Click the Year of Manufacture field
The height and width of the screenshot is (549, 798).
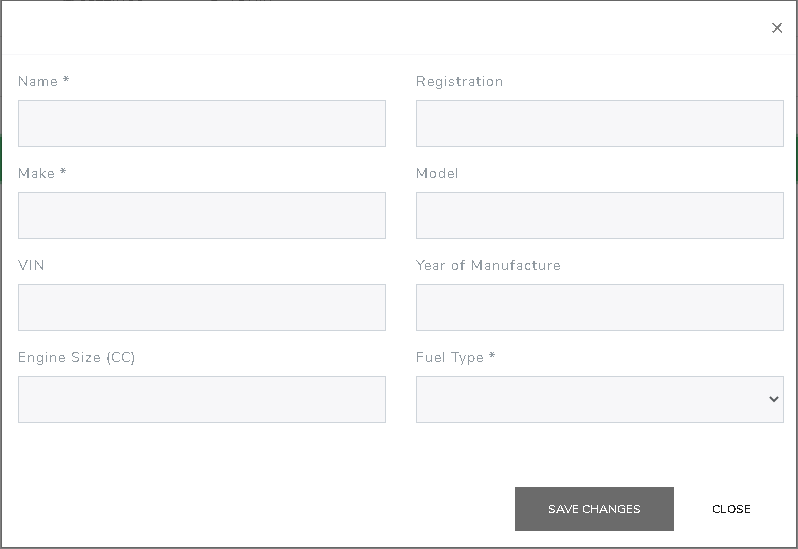click(x=600, y=308)
